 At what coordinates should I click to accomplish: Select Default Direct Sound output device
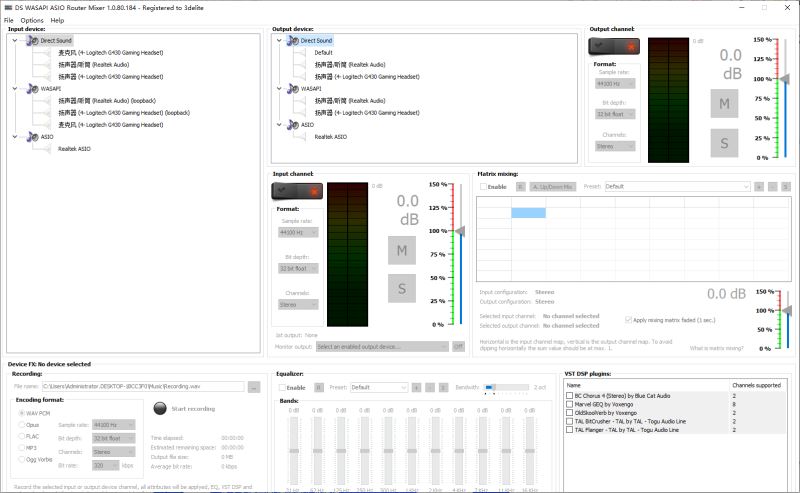point(323,53)
